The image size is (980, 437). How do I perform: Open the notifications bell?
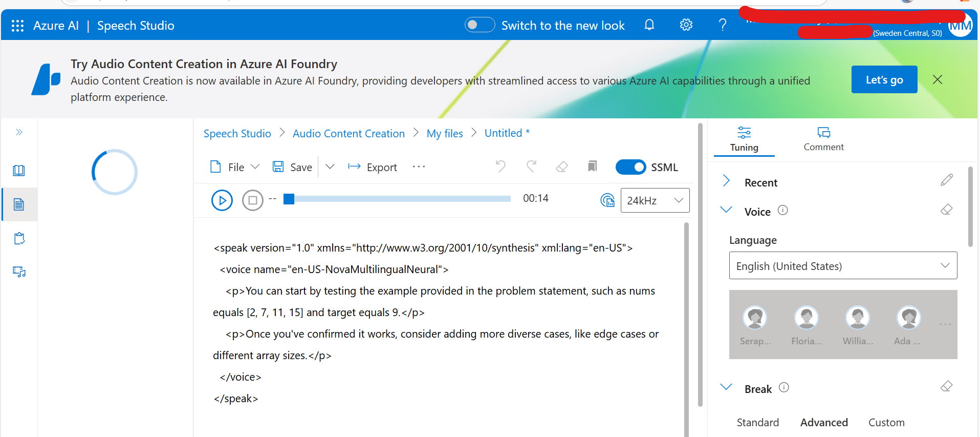click(649, 25)
